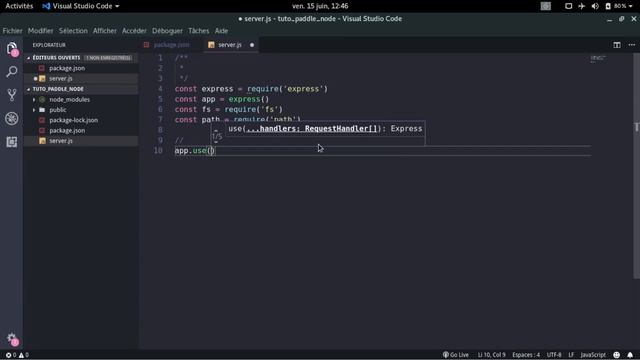
Task: Click the EXPLORATEUR panel header
Action: (49, 45)
